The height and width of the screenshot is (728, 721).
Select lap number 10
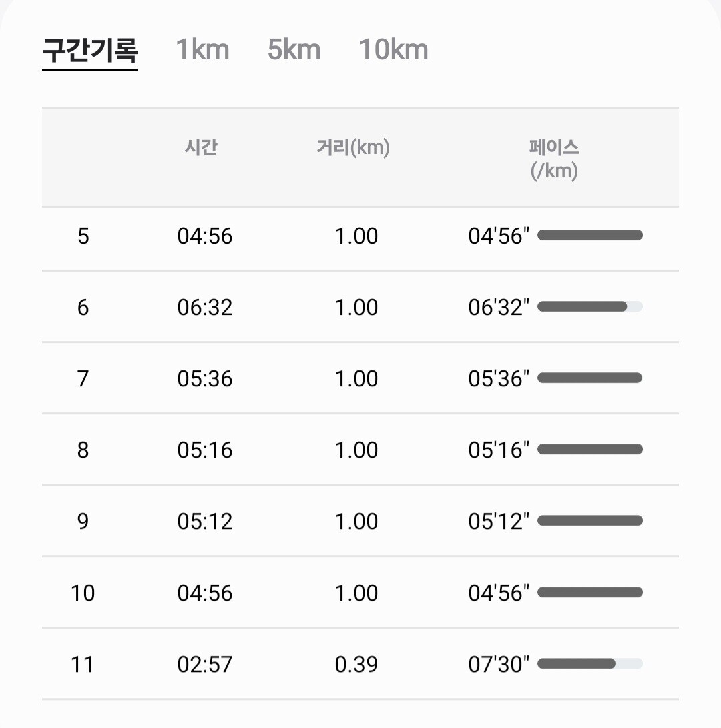83,593
